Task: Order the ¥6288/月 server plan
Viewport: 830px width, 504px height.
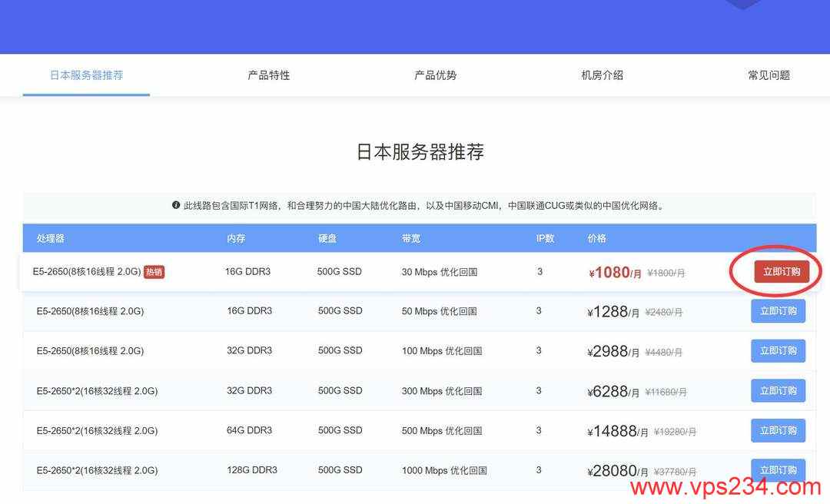Action: (x=778, y=391)
